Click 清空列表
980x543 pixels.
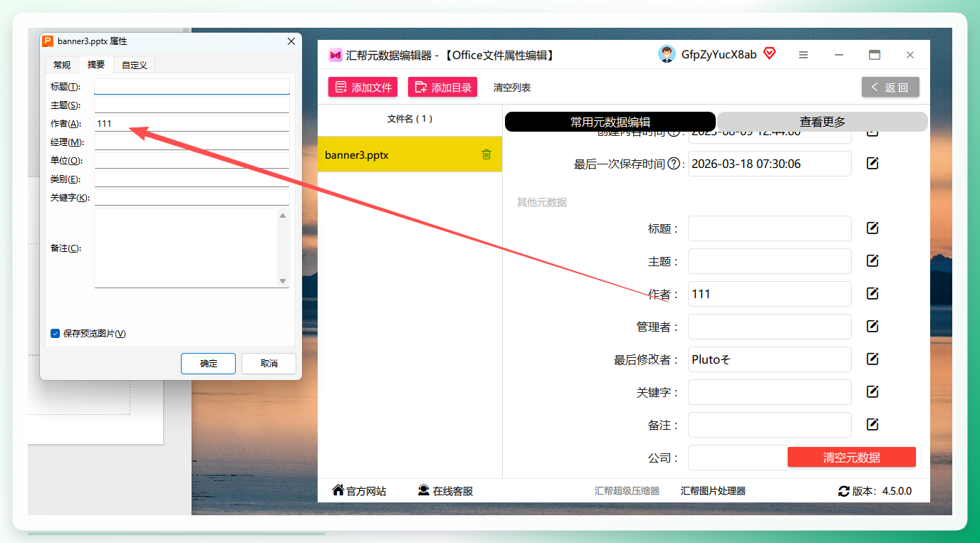(512, 88)
